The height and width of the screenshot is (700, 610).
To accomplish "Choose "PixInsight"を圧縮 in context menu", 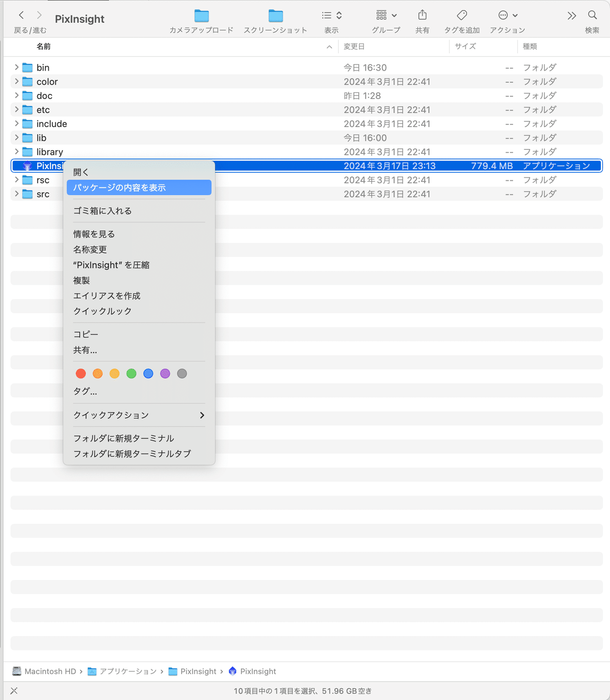I will [139, 265].
